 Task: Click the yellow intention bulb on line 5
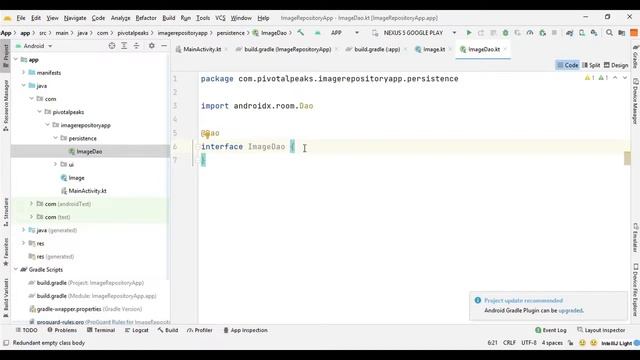pyautogui.click(x=206, y=134)
